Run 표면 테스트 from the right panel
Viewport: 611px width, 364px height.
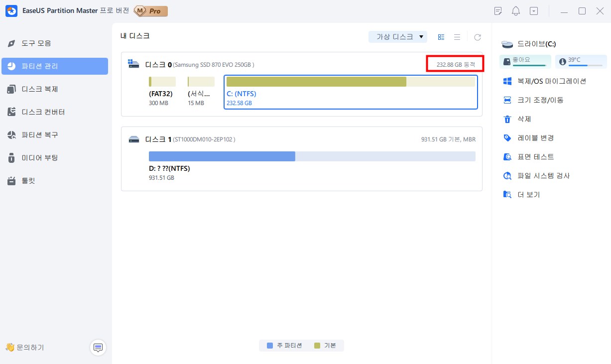coord(536,157)
